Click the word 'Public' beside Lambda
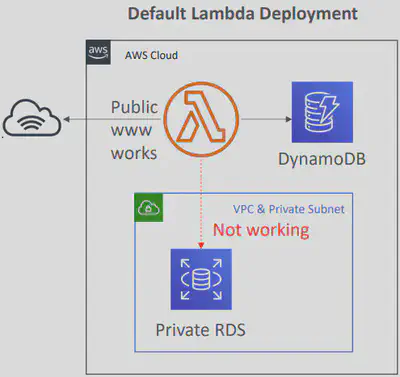Image resolution: width=400 pixels, height=377 pixels. pos(134,107)
